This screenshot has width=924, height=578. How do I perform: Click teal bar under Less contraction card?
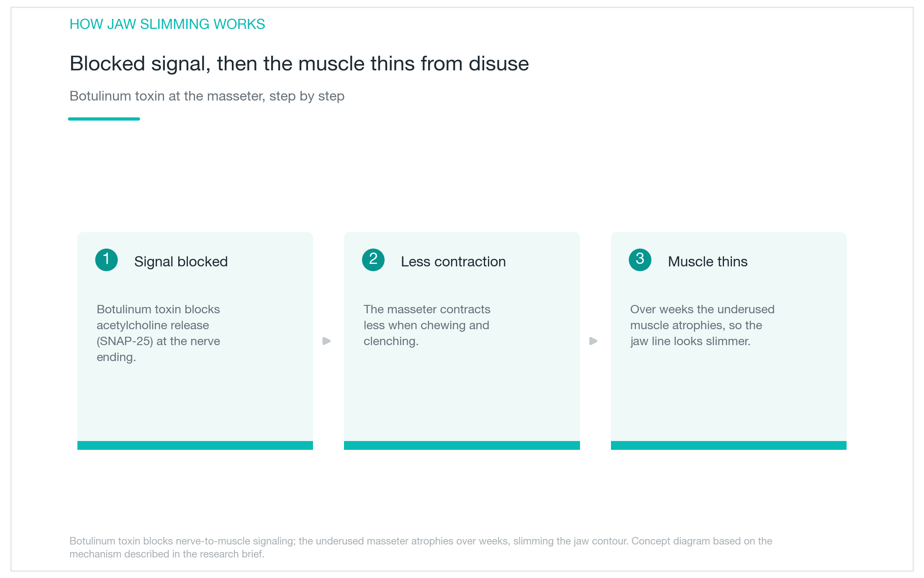(x=462, y=445)
